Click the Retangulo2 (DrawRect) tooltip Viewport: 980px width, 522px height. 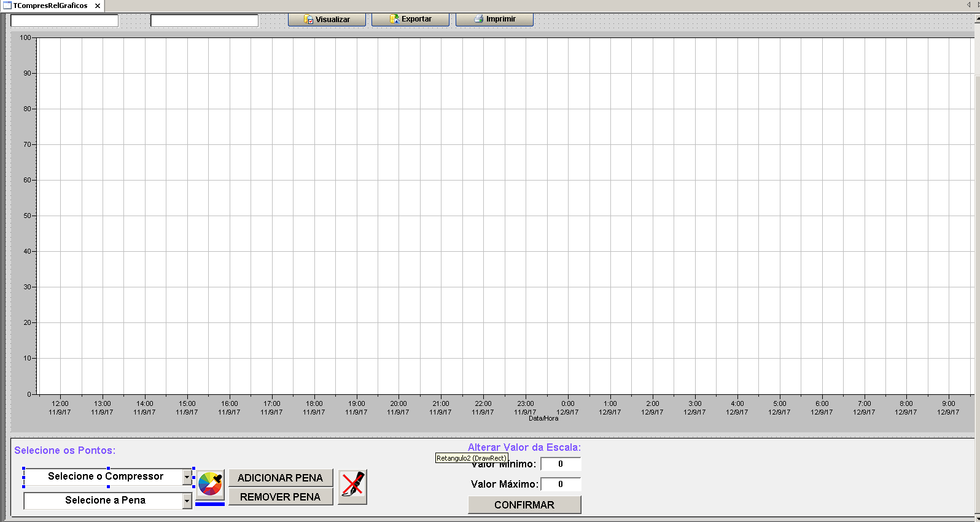tap(472, 458)
